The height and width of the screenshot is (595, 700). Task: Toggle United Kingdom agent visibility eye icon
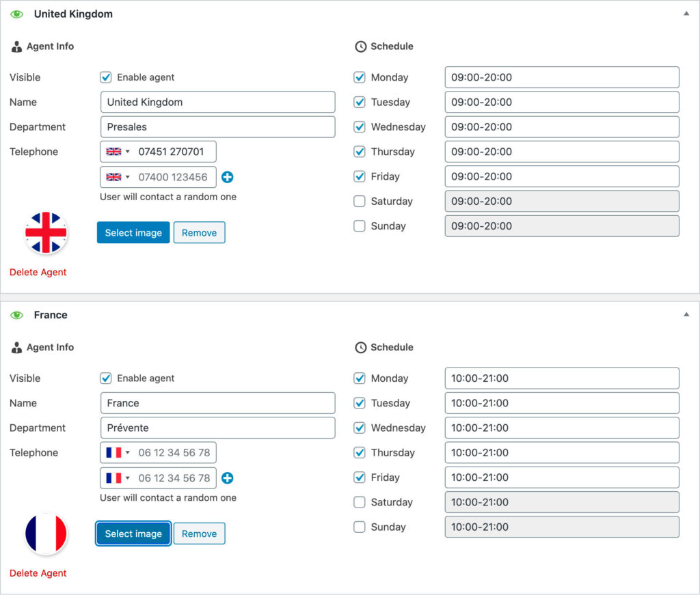(17, 14)
